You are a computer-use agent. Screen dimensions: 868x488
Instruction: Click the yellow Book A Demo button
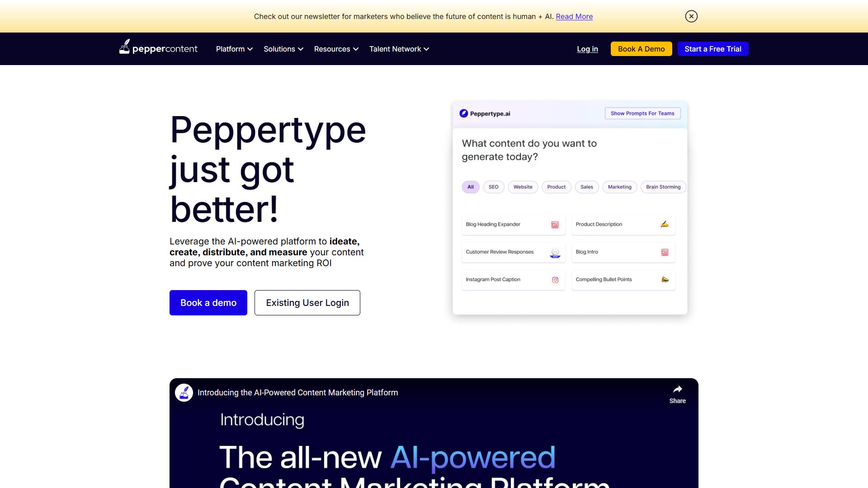coord(641,49)
